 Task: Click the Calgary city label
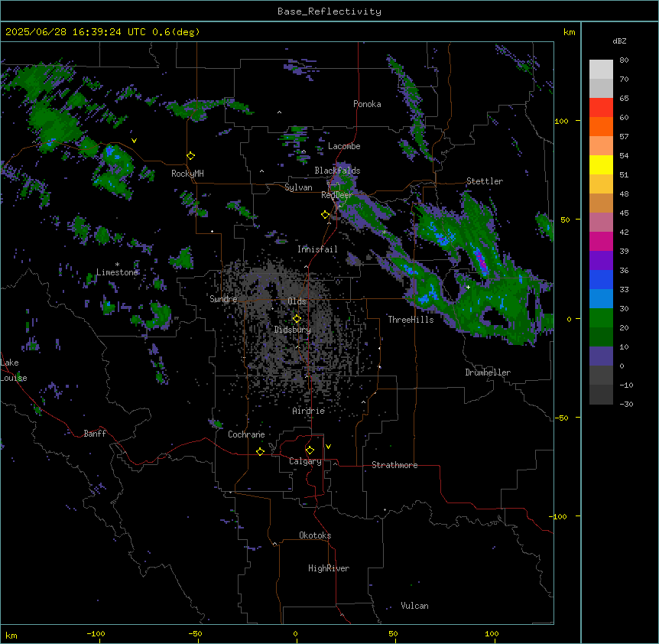(305, 461)
